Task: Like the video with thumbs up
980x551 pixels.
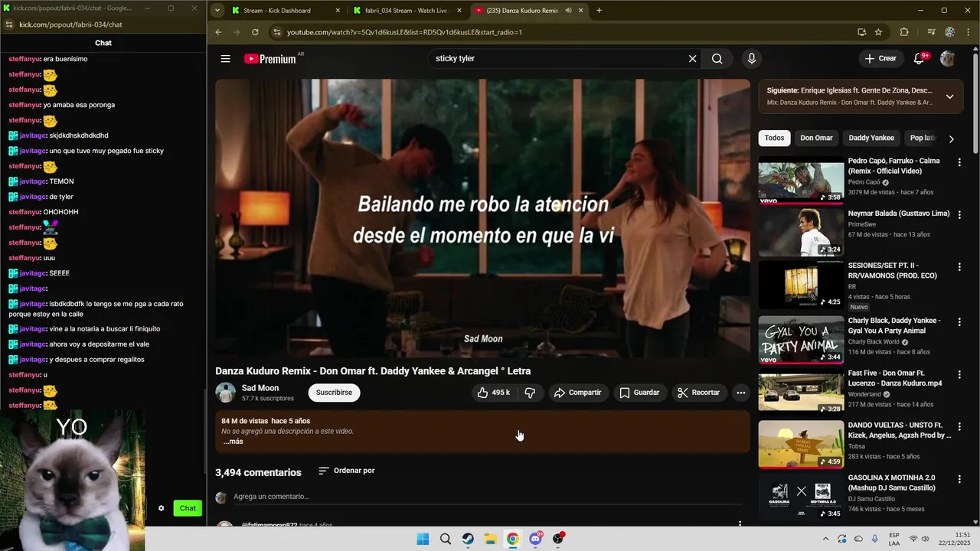Action: click(494, 393)
